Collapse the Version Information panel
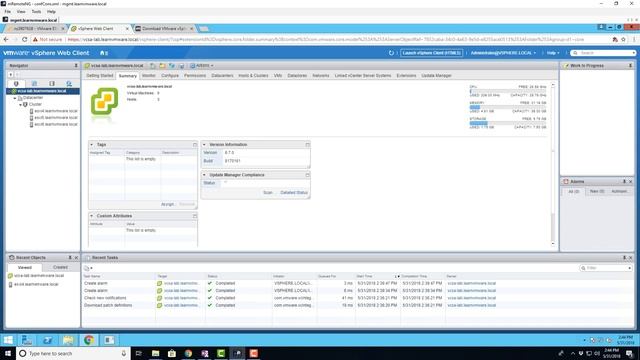The height and width of the screenshot is (360, 640). click(204, 145)
